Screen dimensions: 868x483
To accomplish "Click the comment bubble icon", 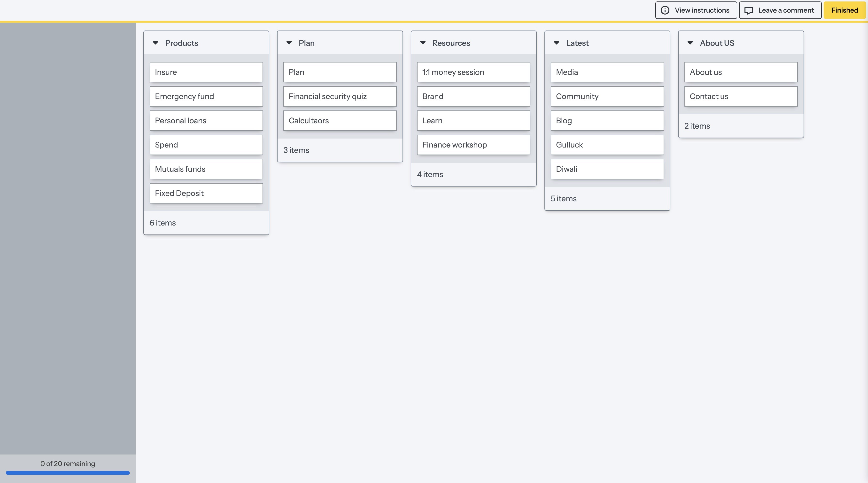I will (748, 10).
